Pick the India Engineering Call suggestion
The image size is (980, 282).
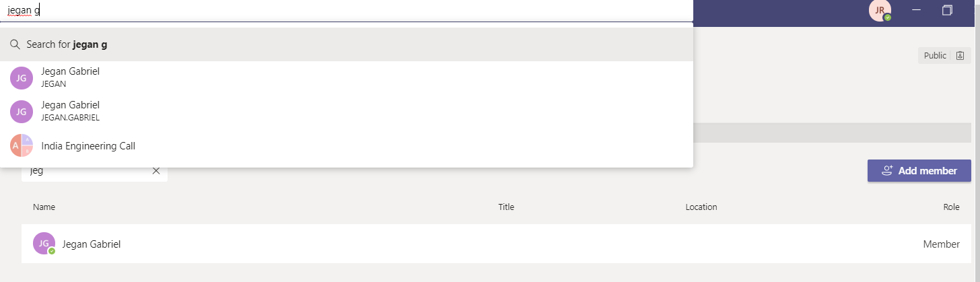[347, 145]
